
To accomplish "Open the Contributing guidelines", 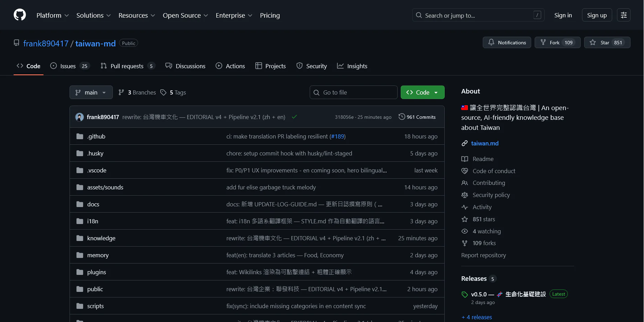I will click(x=489, y=183).
